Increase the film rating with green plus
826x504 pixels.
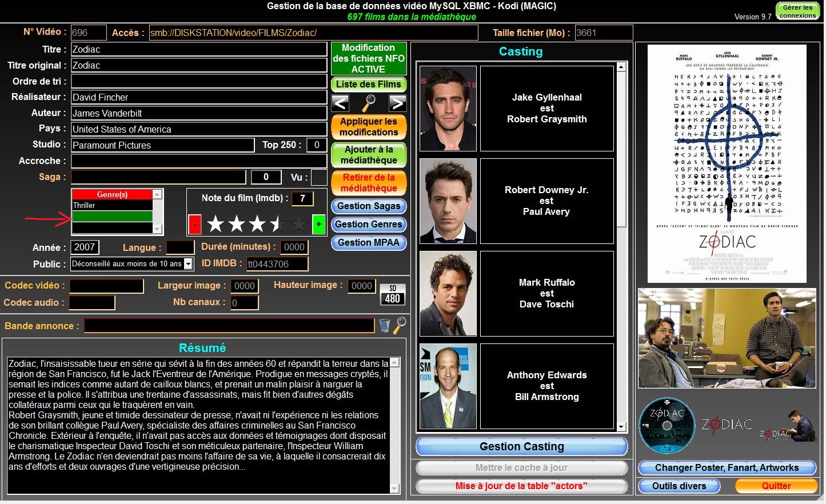(318, 225)
